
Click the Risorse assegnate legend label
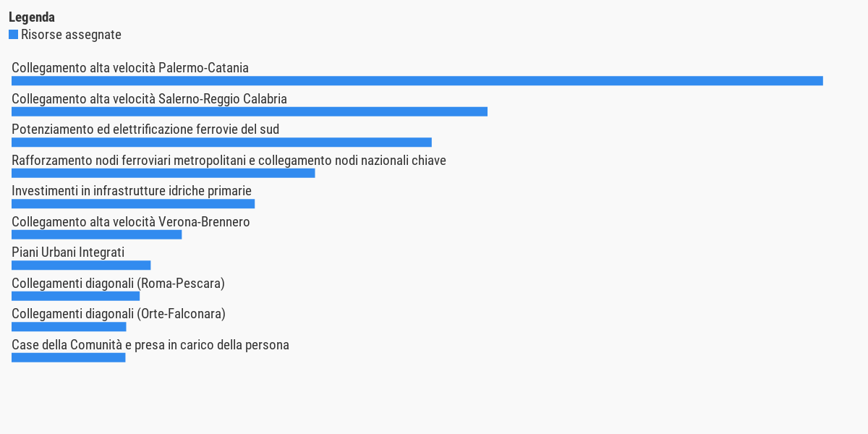pyautogui.click(x=71, y=35)
